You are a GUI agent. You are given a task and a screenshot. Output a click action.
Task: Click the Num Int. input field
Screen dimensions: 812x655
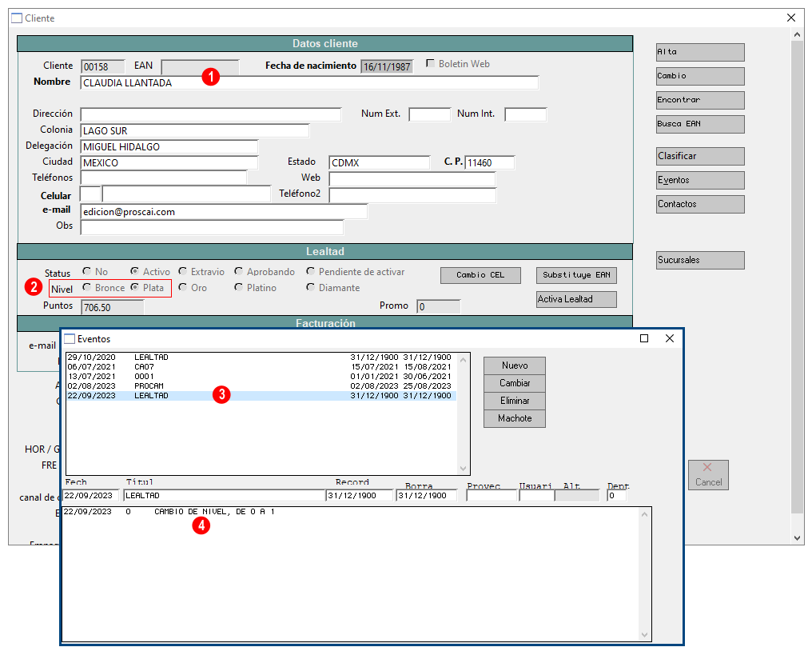pos(526,114)
